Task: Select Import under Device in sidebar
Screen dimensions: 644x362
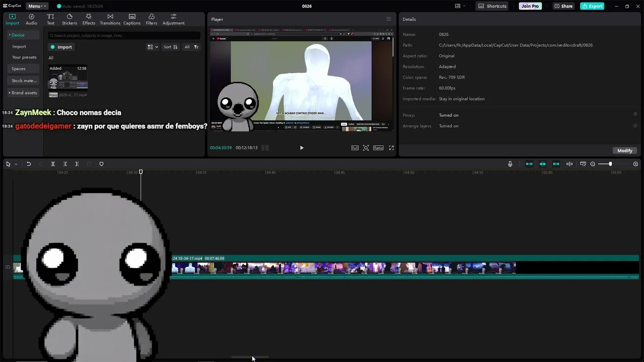Action: [x=19, y=47]
